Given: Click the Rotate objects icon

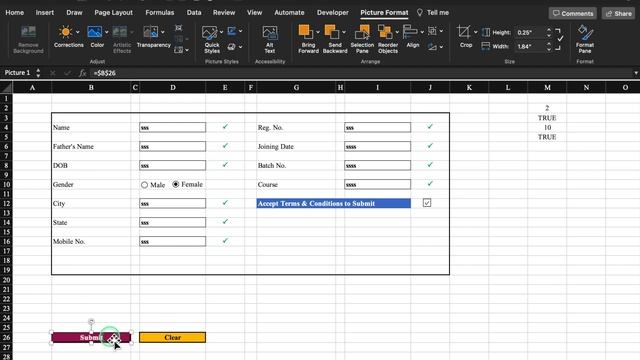Looking at the screenshot, I should [432, 47].
